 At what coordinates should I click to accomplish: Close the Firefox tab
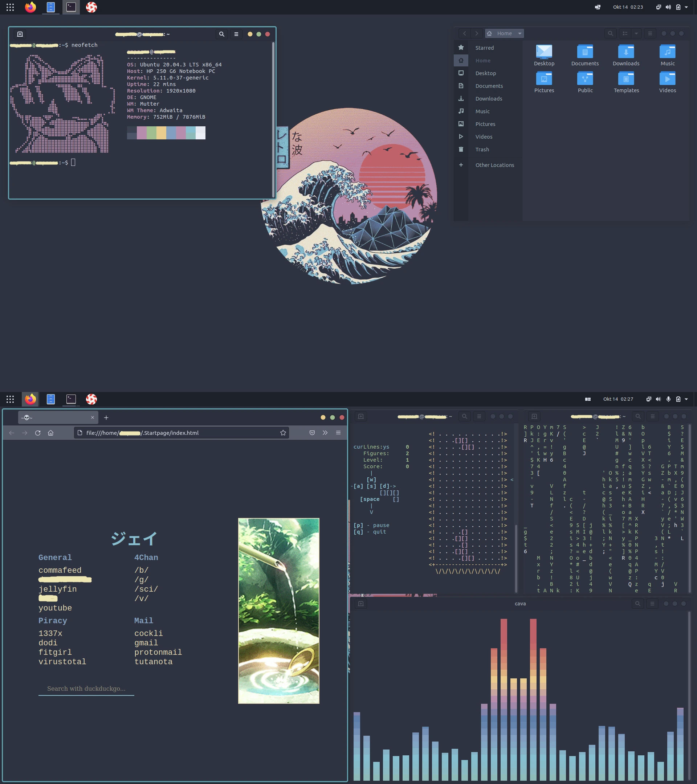pyautogui.click(x=93, y=417)
